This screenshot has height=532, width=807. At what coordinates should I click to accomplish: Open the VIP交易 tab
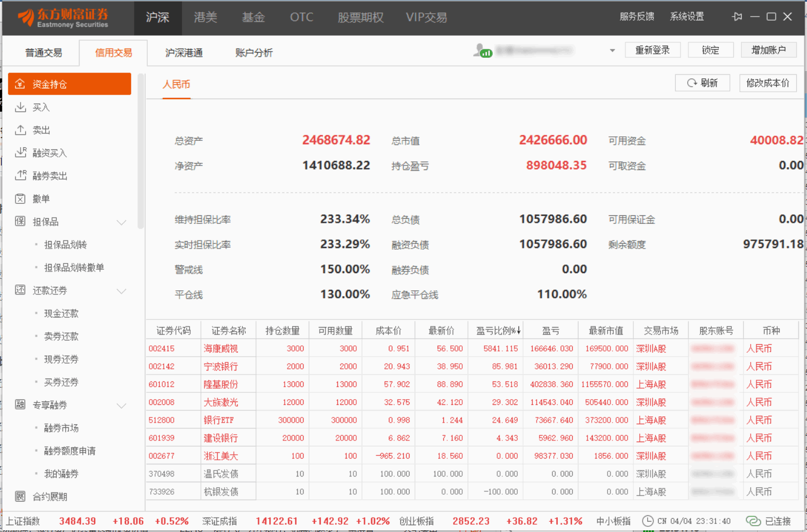pos(427,18)
